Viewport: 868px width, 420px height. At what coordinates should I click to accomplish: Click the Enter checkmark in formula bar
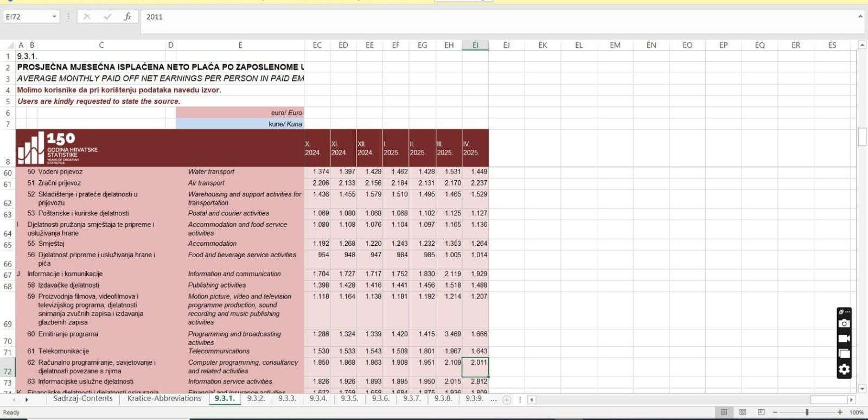(x=107, y=17)
